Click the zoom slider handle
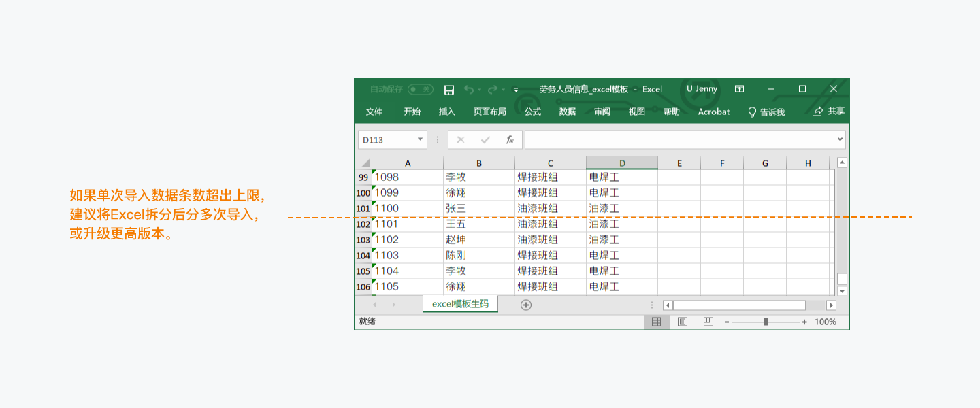 point(766,322)
